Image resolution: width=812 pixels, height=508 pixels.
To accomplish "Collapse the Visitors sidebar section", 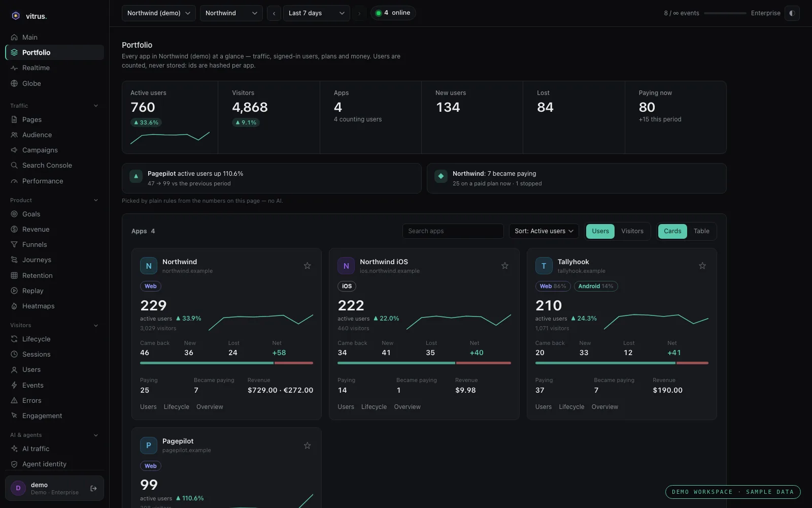I will click(x=54, y=325).
